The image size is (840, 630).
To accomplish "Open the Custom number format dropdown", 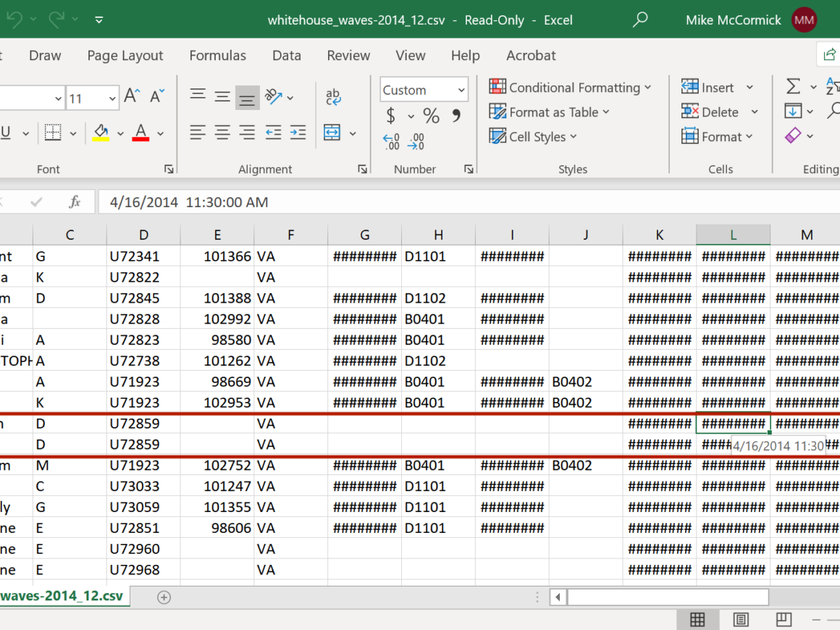I will [x=461, y=90].
